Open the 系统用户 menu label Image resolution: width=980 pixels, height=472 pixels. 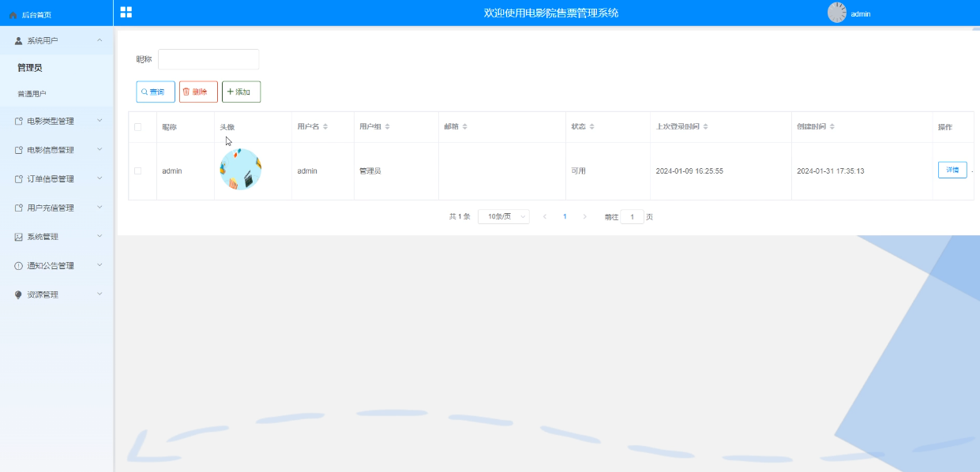[x=43, y=40]
